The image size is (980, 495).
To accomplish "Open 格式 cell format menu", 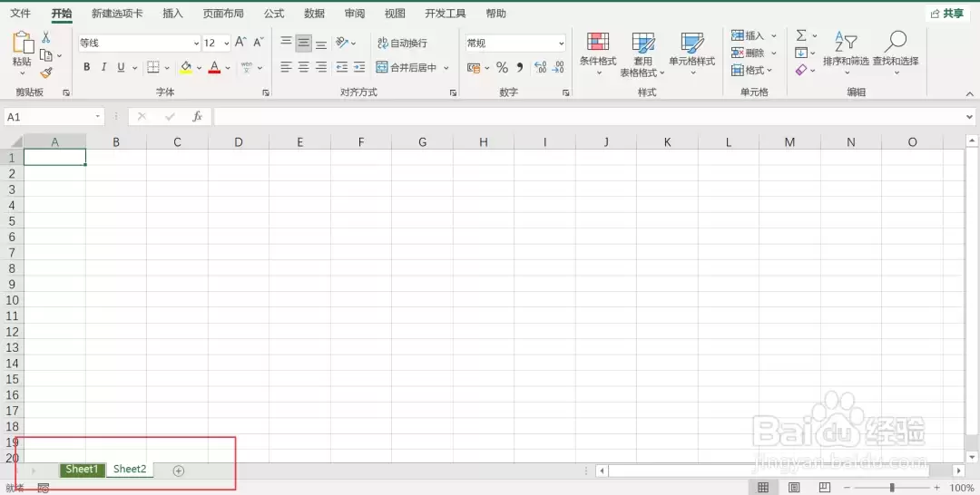I will [752, 71].
